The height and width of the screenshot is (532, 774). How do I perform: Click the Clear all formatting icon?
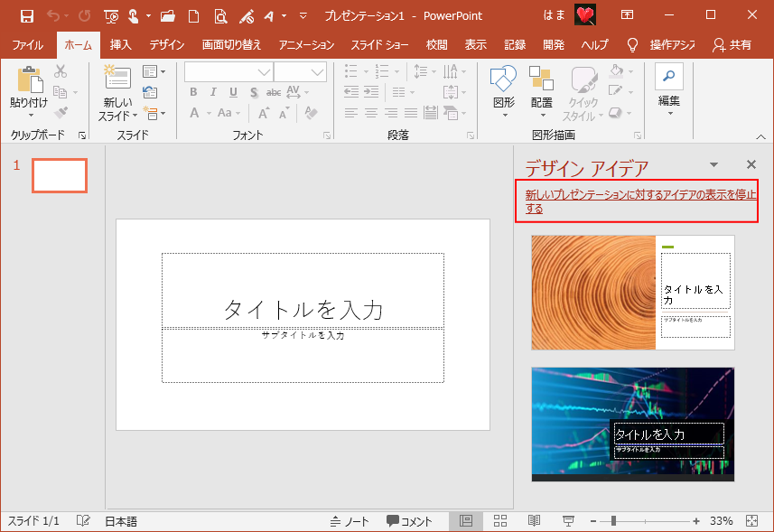(x=311, y=113)
